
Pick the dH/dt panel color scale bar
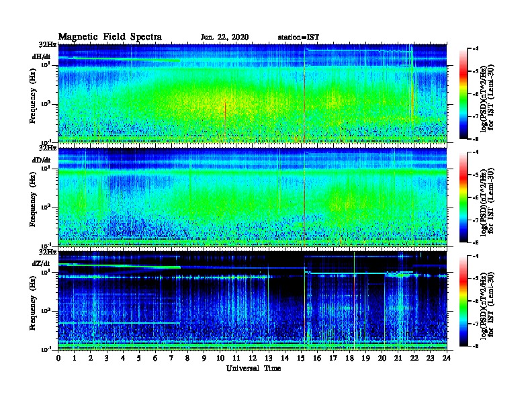point(463,93)
